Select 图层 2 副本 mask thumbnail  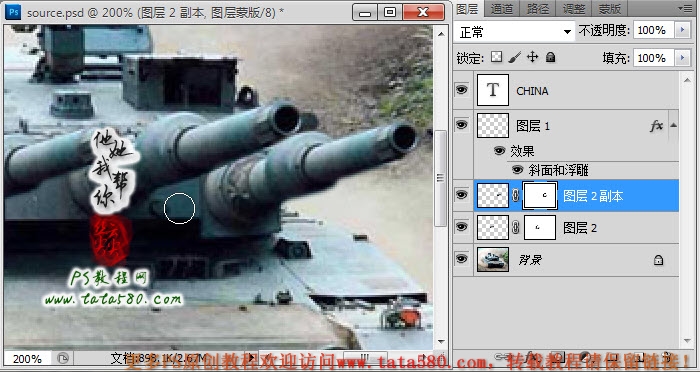540,196
